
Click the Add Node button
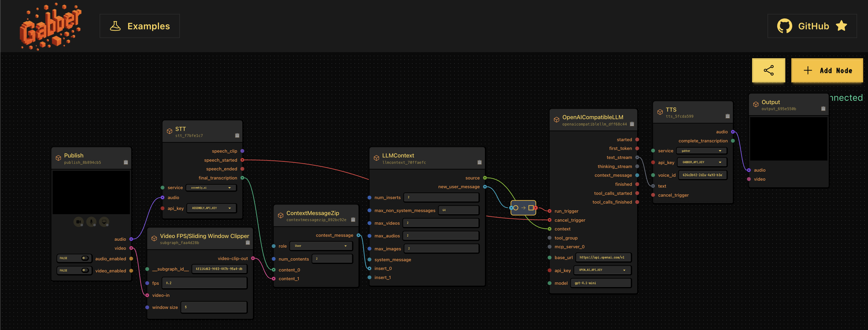pos(827,70)
